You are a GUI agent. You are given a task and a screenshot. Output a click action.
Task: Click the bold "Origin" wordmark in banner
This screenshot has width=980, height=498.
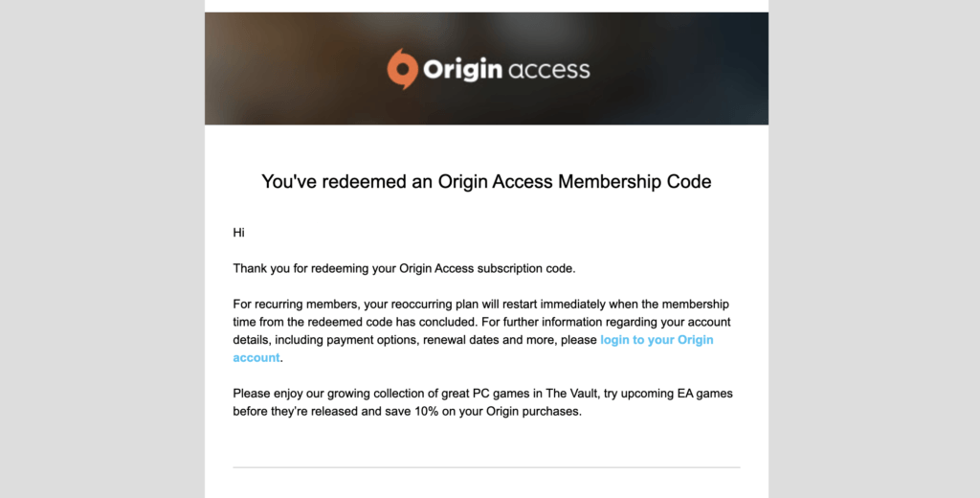pos(462,70)
